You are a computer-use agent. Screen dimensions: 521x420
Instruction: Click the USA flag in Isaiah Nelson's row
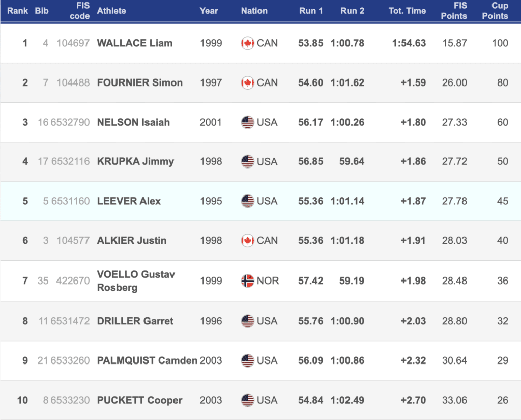click(x=247, y=122)
